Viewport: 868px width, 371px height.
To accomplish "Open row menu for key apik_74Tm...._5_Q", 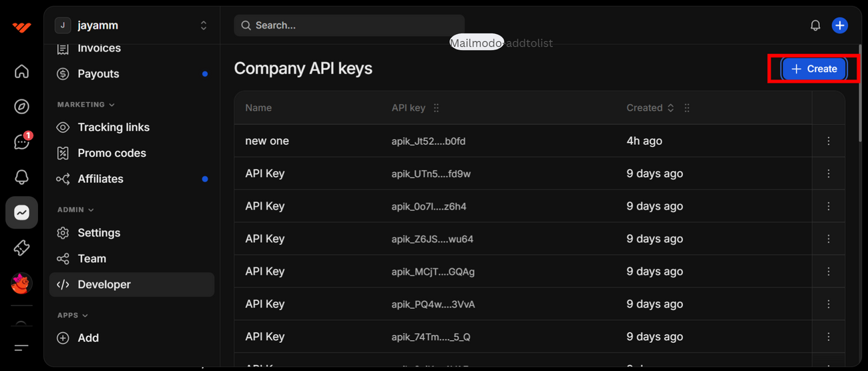I will click(829, 337).
